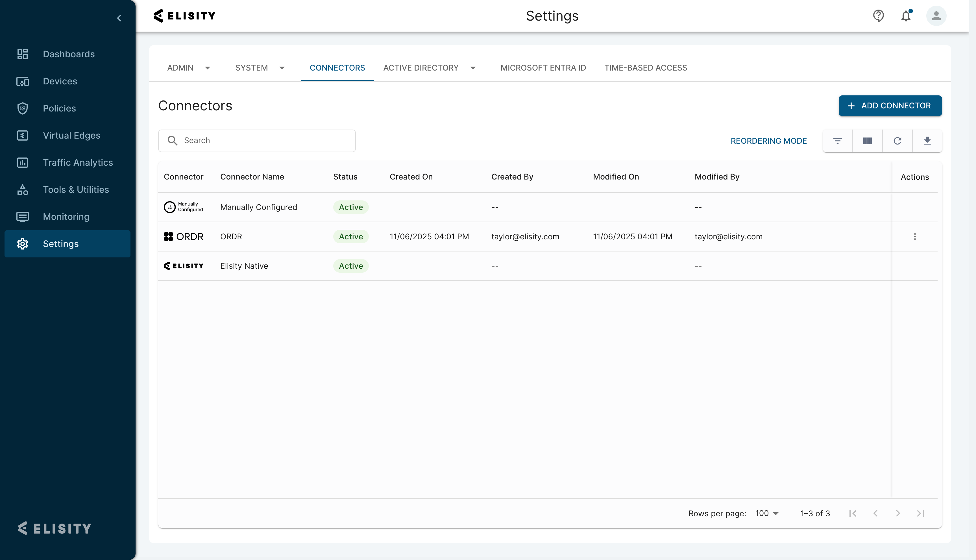Open the SYSTEM tab
Image resolution: width=976 pixels, height=560 pixels.
(252, 68)
